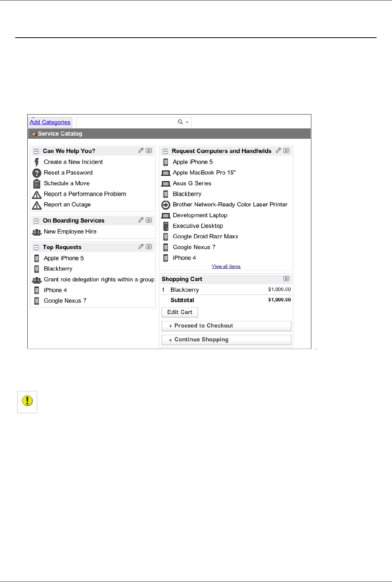Edit the Can We Help You? category with pencil icon
Image resolution: width=392 pixels, height=582 pixels.
pos(141,151)
